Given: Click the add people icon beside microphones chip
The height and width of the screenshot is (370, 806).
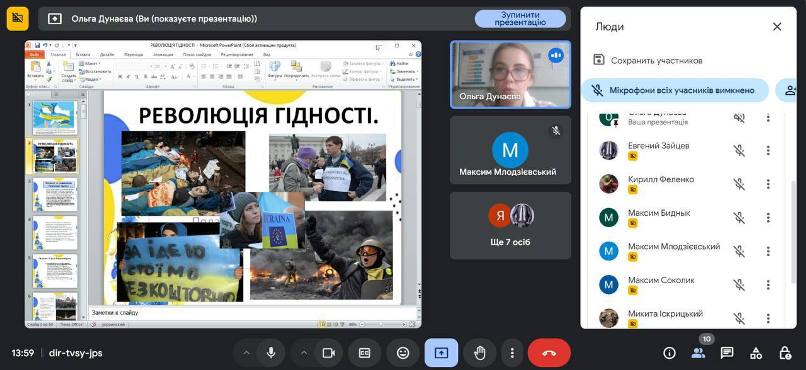Looking at the screenshot, I should [790, 90].
